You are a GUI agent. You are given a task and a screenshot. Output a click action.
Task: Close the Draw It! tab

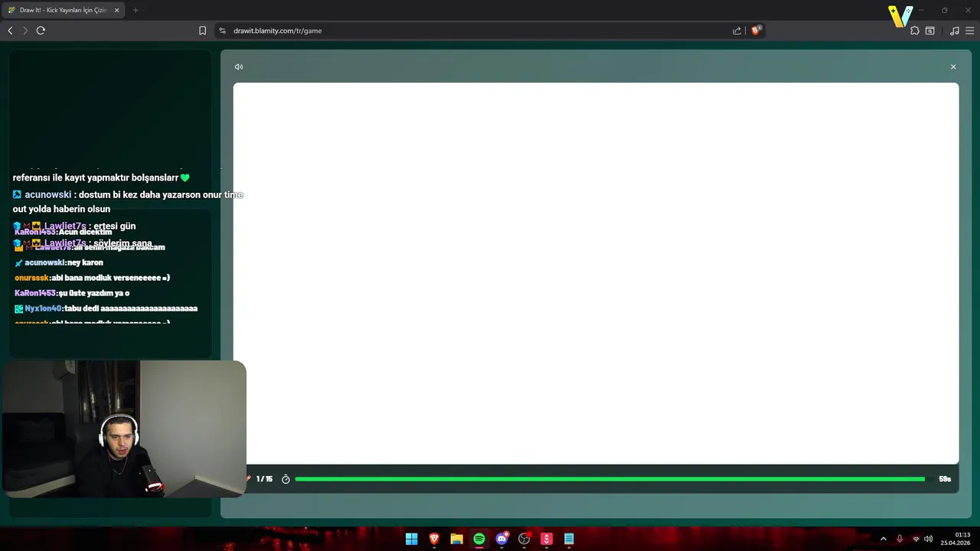(116, 10)
